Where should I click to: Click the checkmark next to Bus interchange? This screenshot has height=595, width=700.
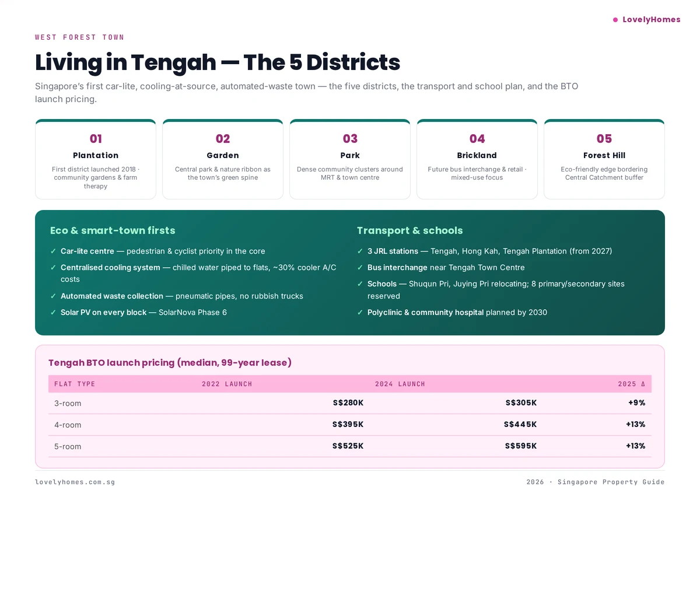pyautogui.click(x=359, y=268)
